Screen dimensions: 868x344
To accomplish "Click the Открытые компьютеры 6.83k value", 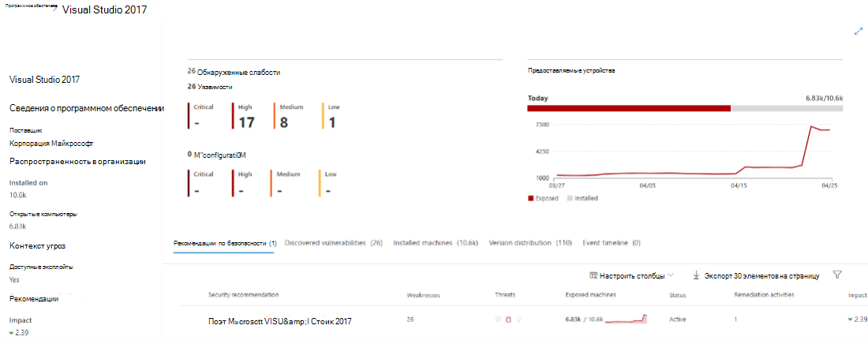I will point(17,226).
